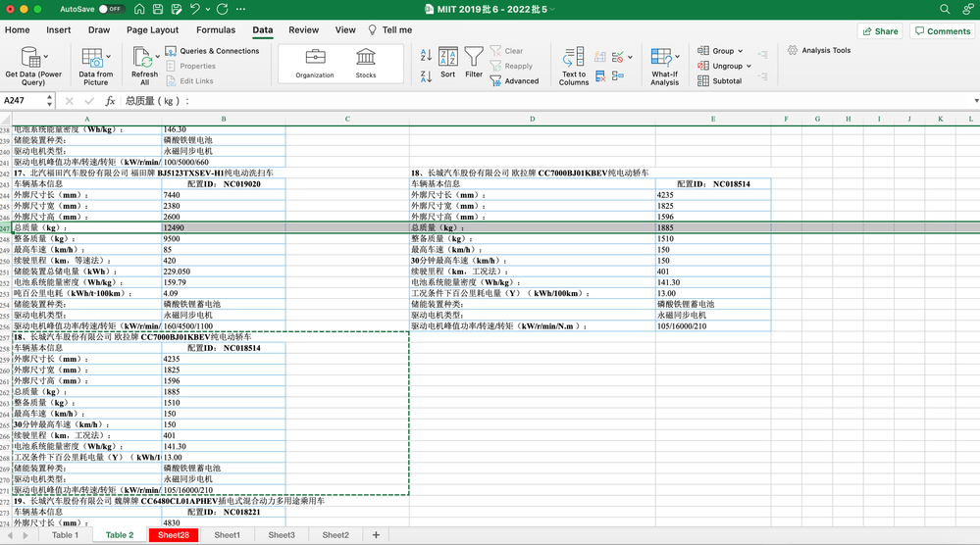Expand the Data Validation dropdown arrow
Viewport: 980px width, 545px height.
point(630,58)
